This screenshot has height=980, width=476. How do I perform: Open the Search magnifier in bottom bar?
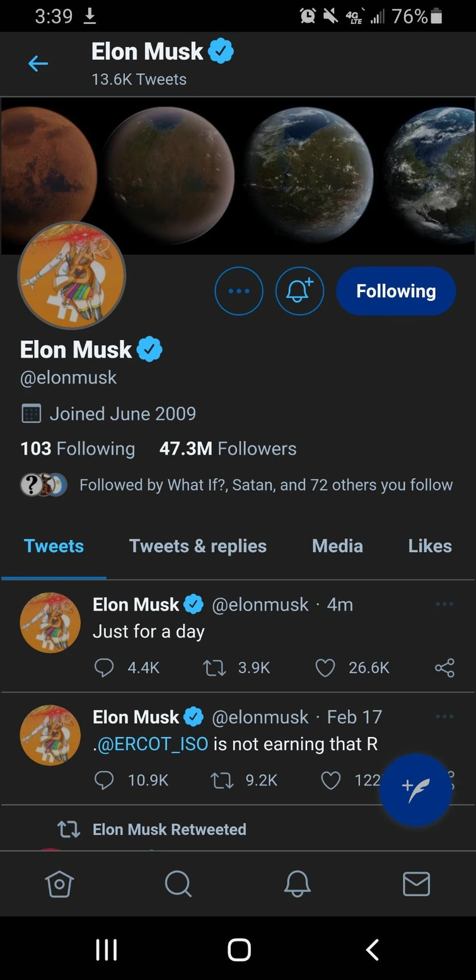[178, 884]
